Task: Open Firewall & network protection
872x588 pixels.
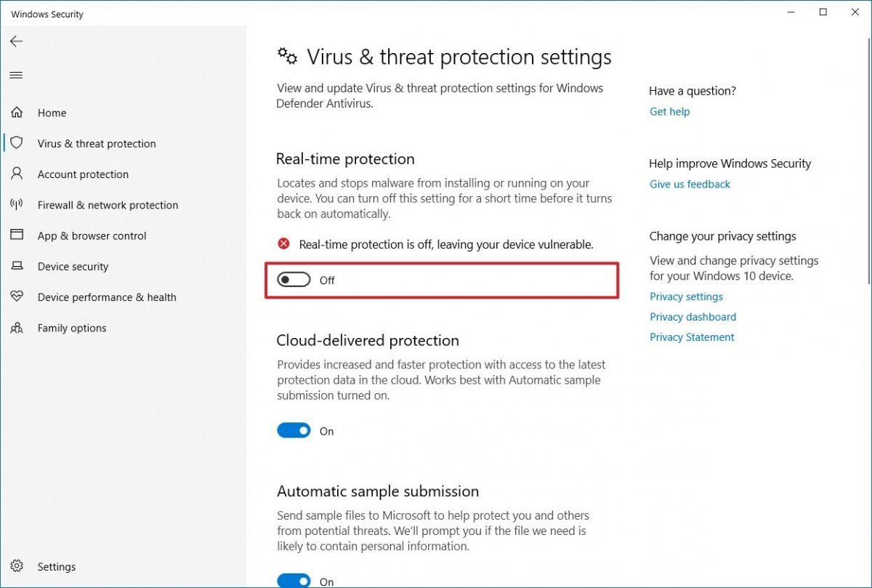Action: click(107, 205)
